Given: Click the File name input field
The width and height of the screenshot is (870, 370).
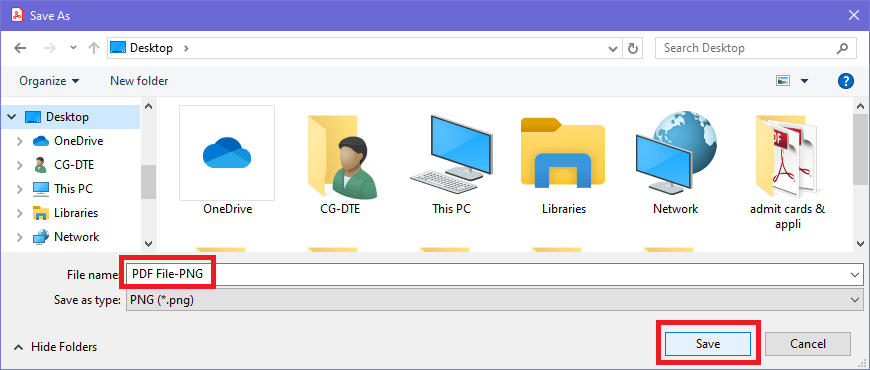Looking at the screenshot, I should click(494, 274).
